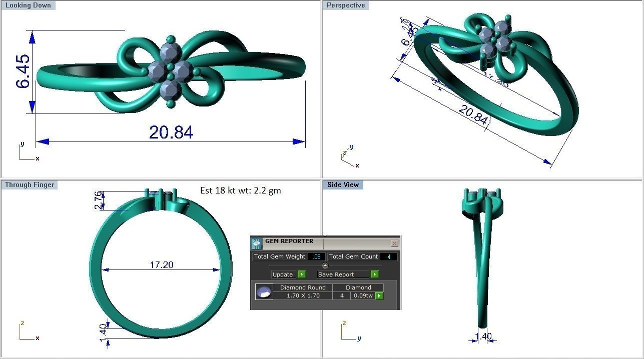Click the 1.40 dimension in Through Finger view
Viewport: 644px width, 359px height.
pyautogui.click(x=104, y=333)
